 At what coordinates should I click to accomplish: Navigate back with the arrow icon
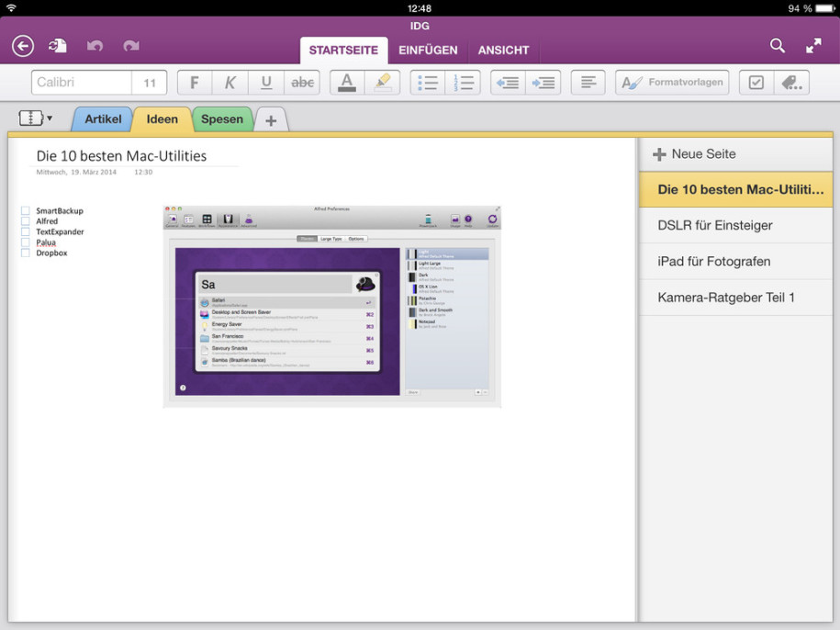[x=22, y=45]
